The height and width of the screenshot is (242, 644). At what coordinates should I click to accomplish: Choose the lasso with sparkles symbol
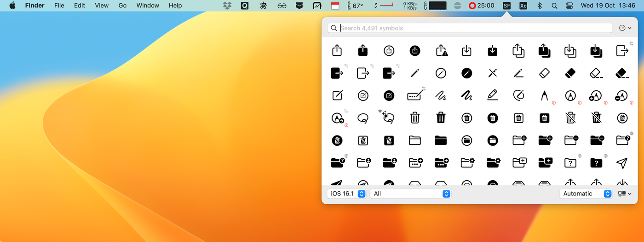(x=389, y=118)
